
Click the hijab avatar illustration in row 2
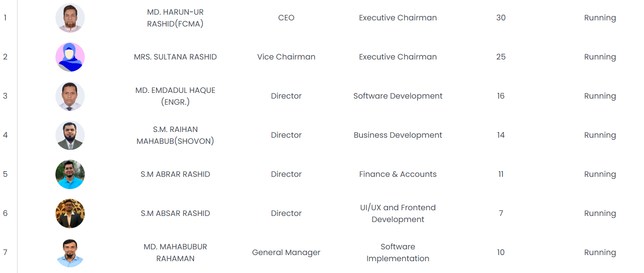70,57
